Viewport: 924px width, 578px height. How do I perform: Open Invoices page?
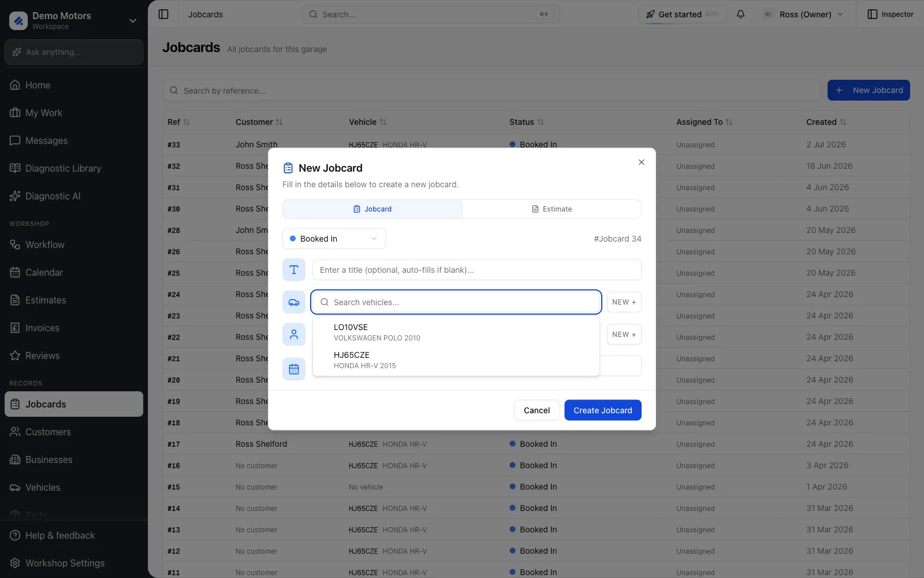pos(74,328)
